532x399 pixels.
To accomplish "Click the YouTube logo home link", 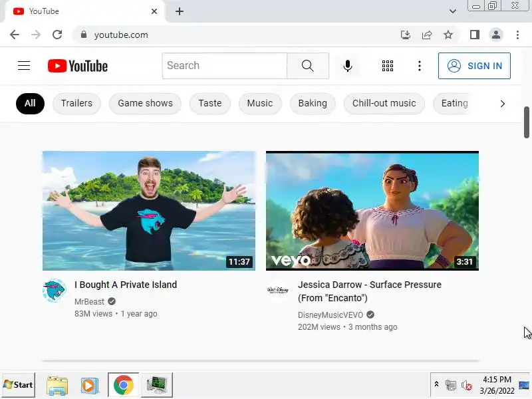I will click(x=78, y=66).
